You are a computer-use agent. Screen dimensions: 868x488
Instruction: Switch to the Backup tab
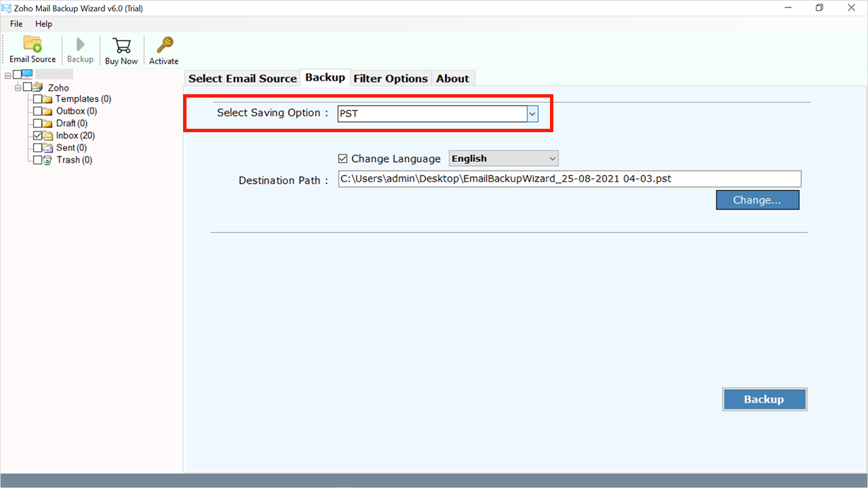click(x=325, y=77)
